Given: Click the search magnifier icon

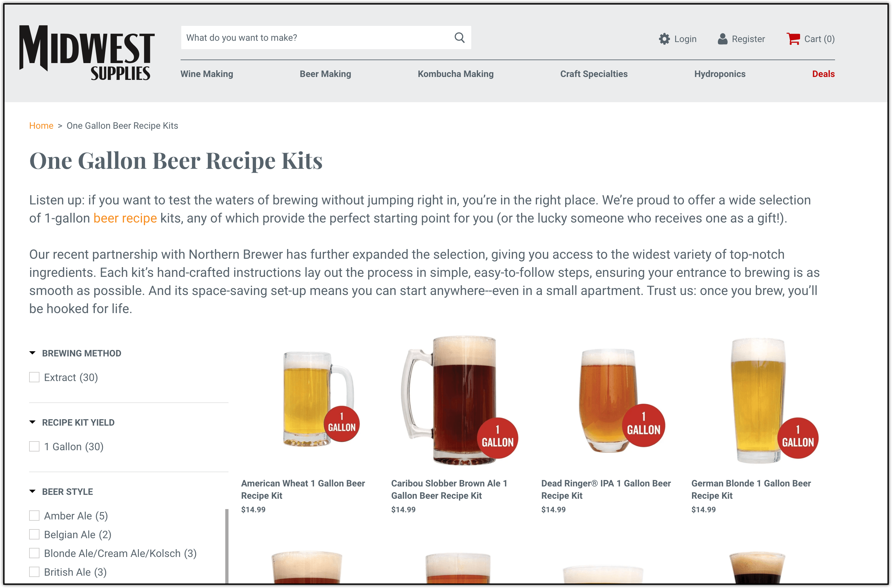Looking at the screenshot, I should coord(459,38).
